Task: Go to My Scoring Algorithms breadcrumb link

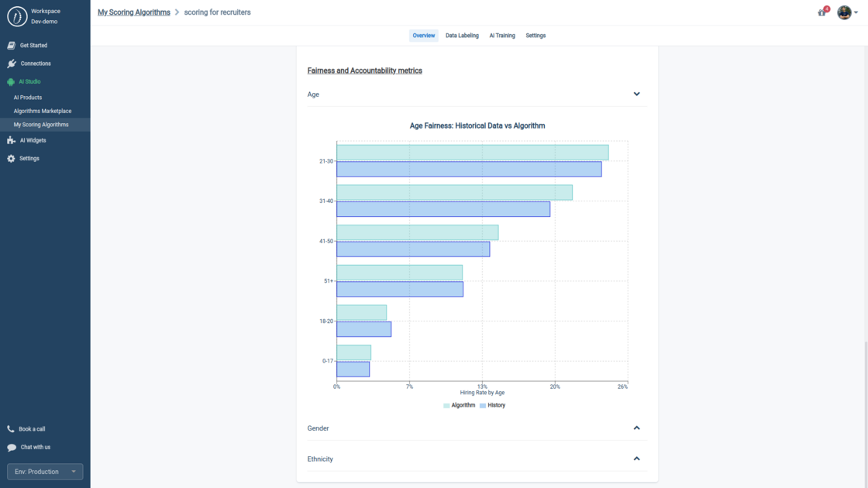Action: point(134,12)
